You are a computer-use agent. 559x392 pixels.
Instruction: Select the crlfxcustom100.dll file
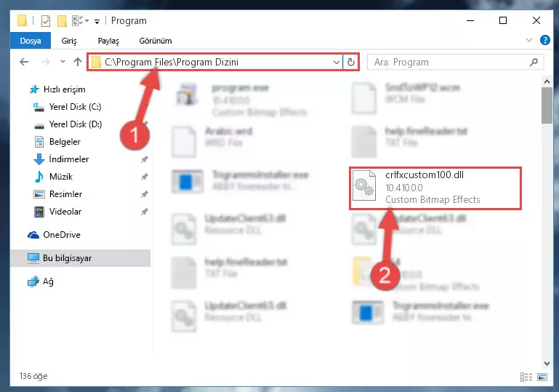(x=435, y=188)
